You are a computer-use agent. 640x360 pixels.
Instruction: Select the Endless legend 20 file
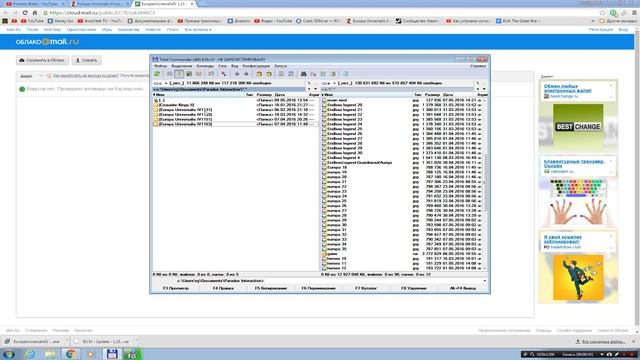(x=344, y=105)
